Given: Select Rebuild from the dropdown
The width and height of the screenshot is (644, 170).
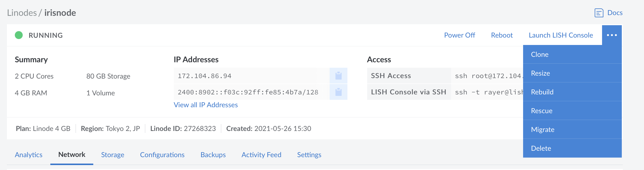Looking at the screenshot, I should [x=572, y=92].
